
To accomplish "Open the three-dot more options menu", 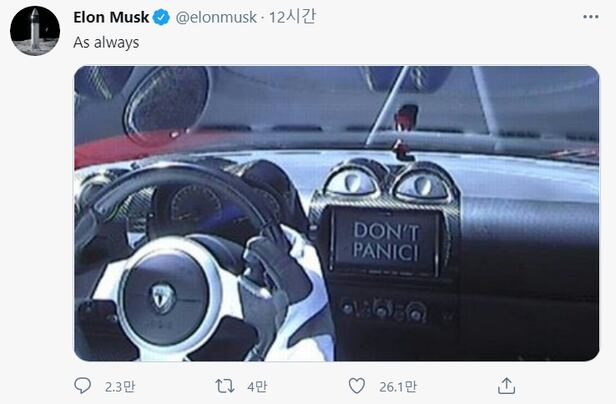I will coord(591,17).
